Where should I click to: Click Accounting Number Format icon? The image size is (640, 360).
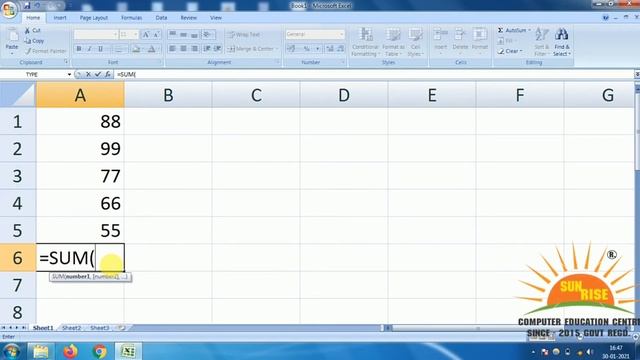click(x=291, y=49)
